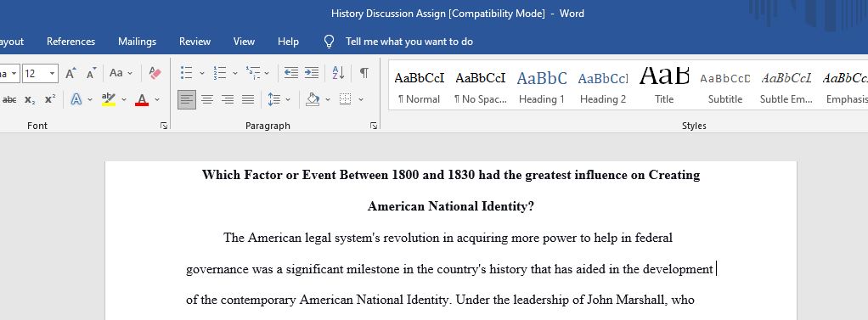Center the paragraph text
Image resolution: width=868 pixels, height=320 pixels.
pyautogui.click(x=207, y=99)
